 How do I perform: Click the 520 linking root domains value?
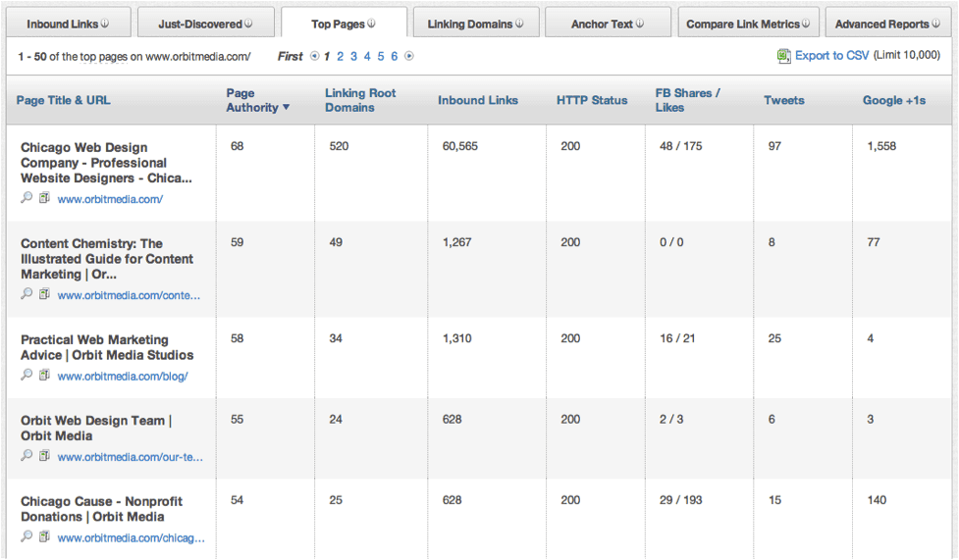[339, 146]
